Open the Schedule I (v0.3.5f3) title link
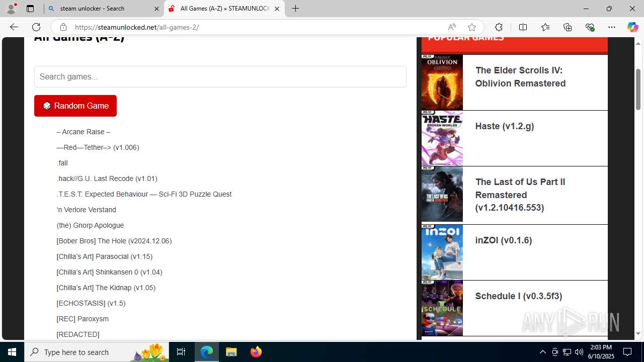This screenshot has width=644, height=362. [519, 296]
